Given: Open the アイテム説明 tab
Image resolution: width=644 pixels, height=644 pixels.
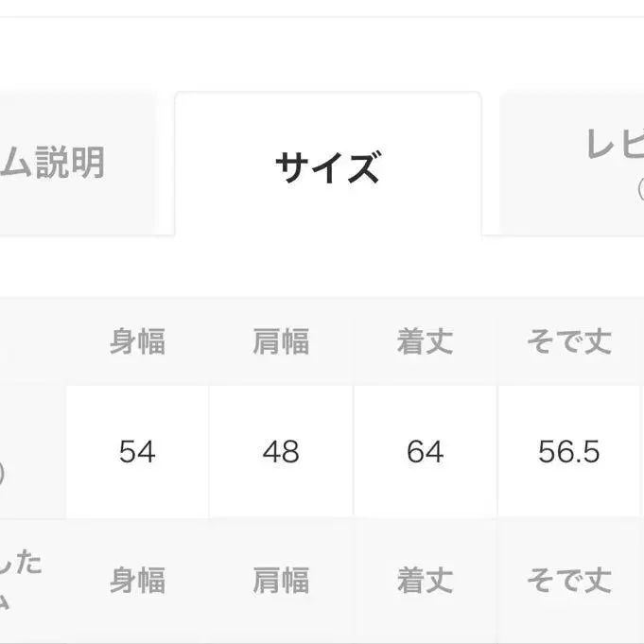Looking at the screenshot, I should point(71,164).
